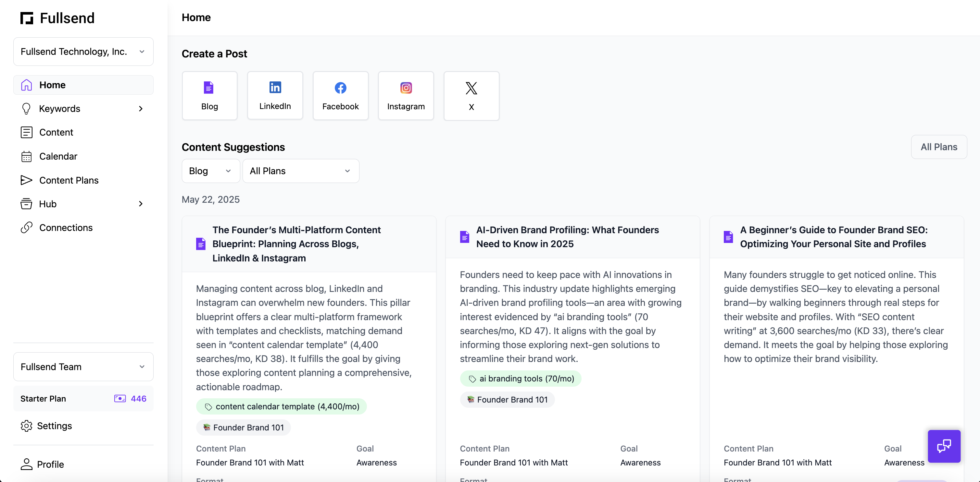This screenshot has height=482, width=980.
Task: Click the credits icon beside 446
Action: tap(120, 398)
